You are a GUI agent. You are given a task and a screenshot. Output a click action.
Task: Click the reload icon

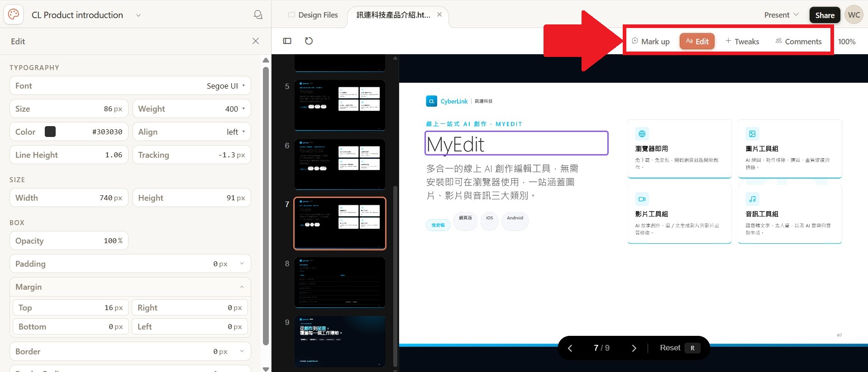pyautogui.click(x=309, y=41)
